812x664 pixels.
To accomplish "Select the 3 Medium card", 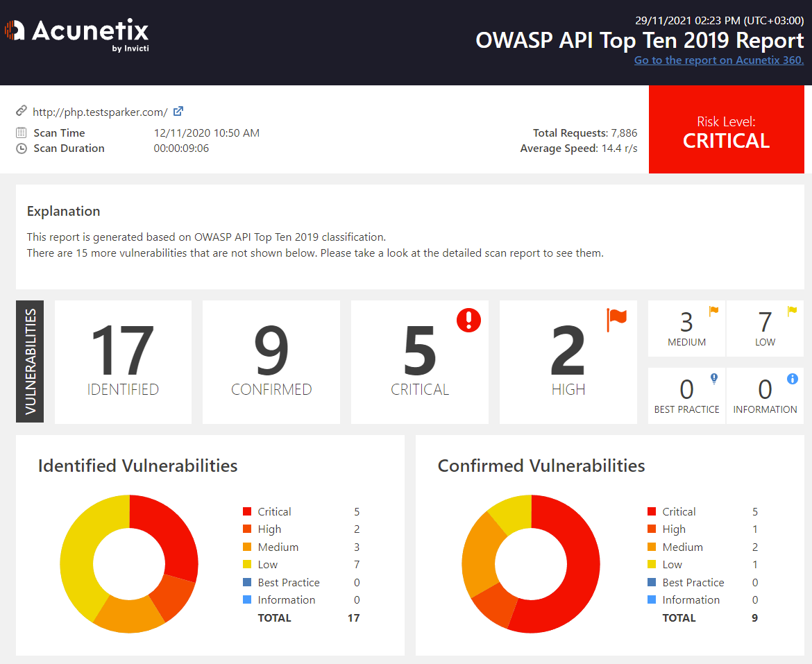I will [686, 328].
